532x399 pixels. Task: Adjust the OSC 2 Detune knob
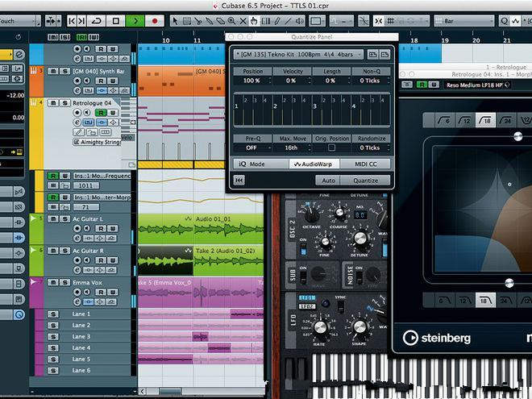coord(360,238)
